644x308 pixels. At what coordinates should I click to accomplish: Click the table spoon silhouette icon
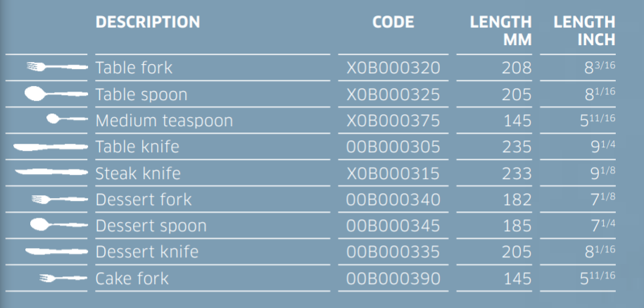tap(56, 94)
